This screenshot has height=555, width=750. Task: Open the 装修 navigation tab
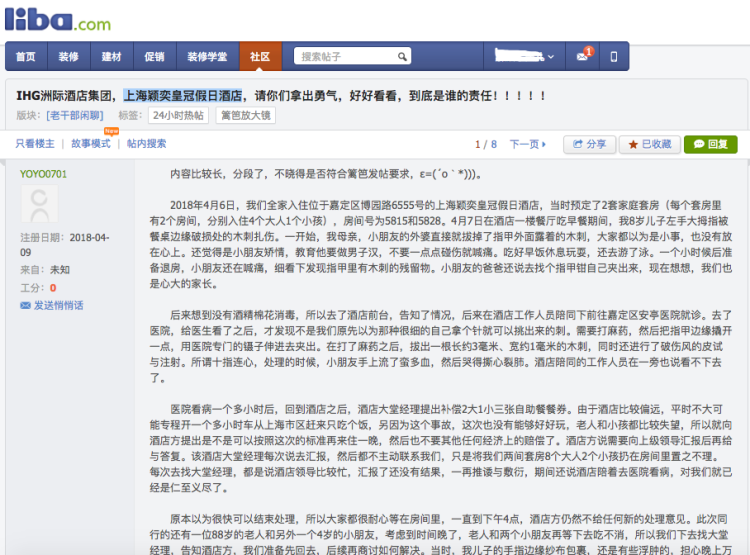coord(68,57)
